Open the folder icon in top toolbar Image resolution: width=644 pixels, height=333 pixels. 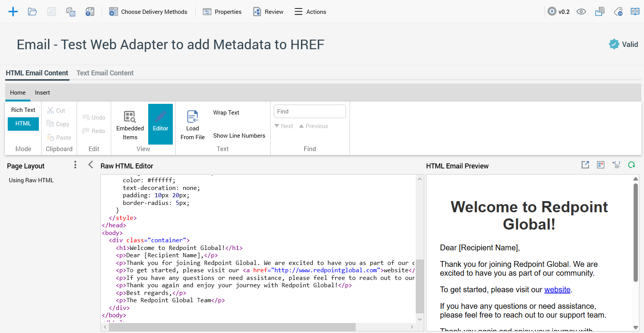coord(32,12)
